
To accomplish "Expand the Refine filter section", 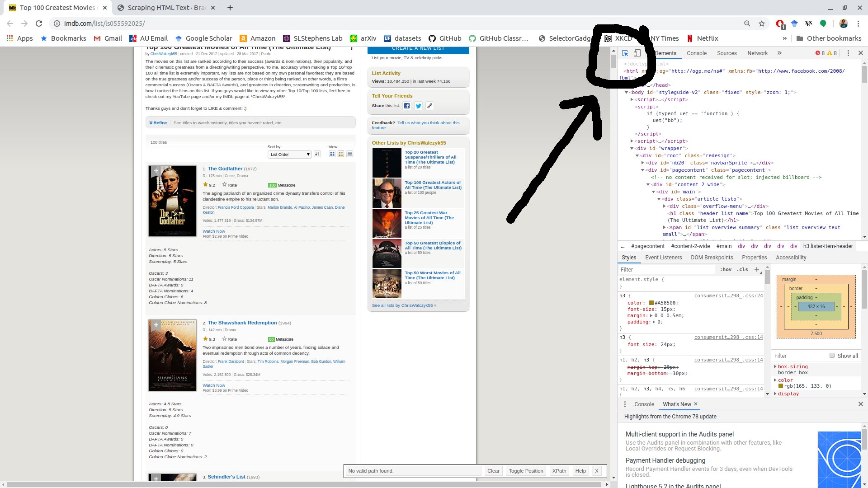I will 158,123.
